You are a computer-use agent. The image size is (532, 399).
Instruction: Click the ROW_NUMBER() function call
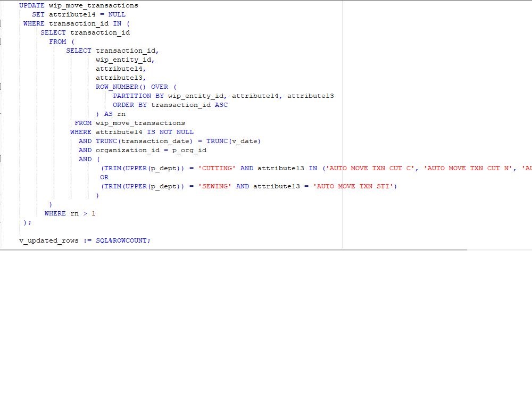121,87
